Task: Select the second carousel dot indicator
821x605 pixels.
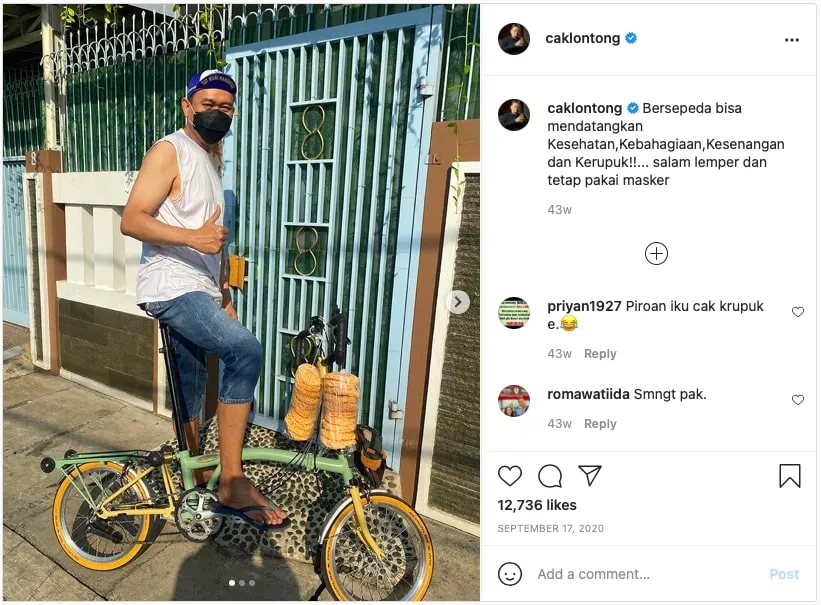Action: point(242,582)
